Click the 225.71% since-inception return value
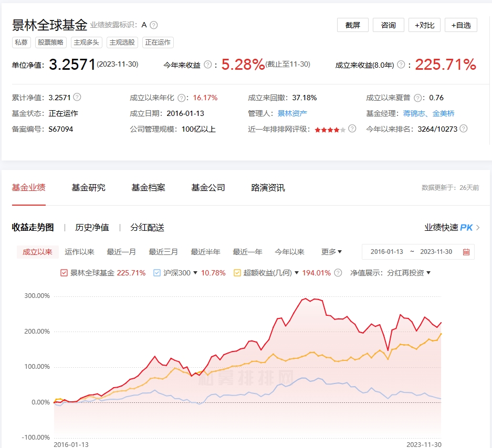 pos(446,65)
